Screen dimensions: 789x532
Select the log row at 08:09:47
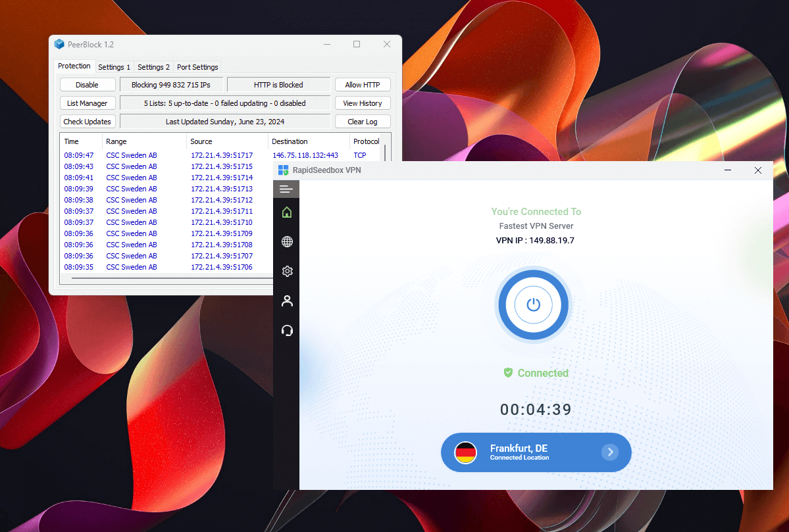221,155
